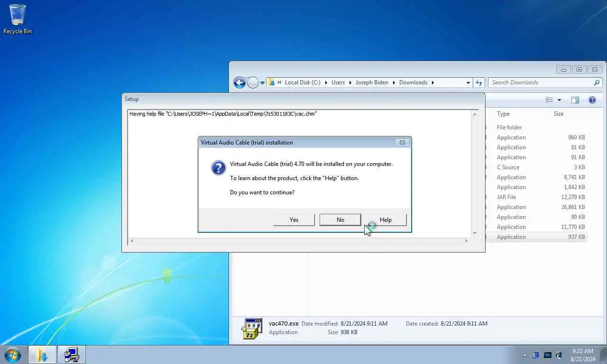Select the JAR File 12,279 KB row
Screen dimensions: 607x364
536,197
